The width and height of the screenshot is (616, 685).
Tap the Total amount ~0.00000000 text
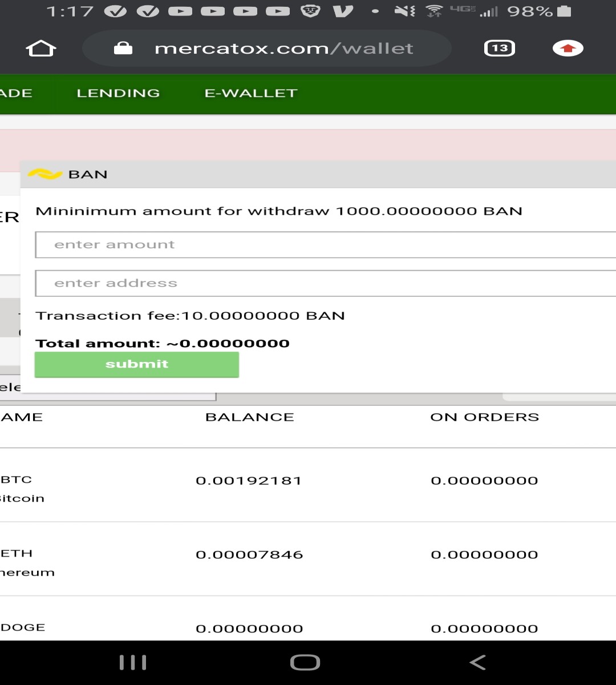(x=163, y=344)
